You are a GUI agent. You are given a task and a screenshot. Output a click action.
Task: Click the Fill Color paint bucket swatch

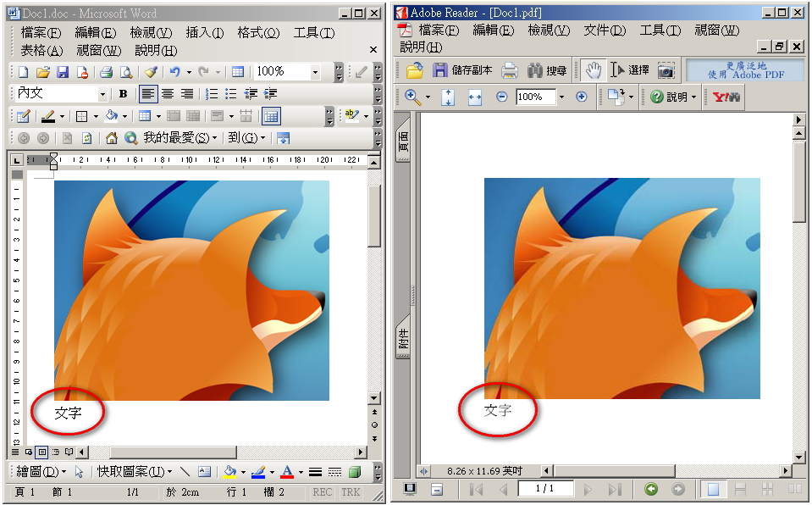click(x=229, y=472)
